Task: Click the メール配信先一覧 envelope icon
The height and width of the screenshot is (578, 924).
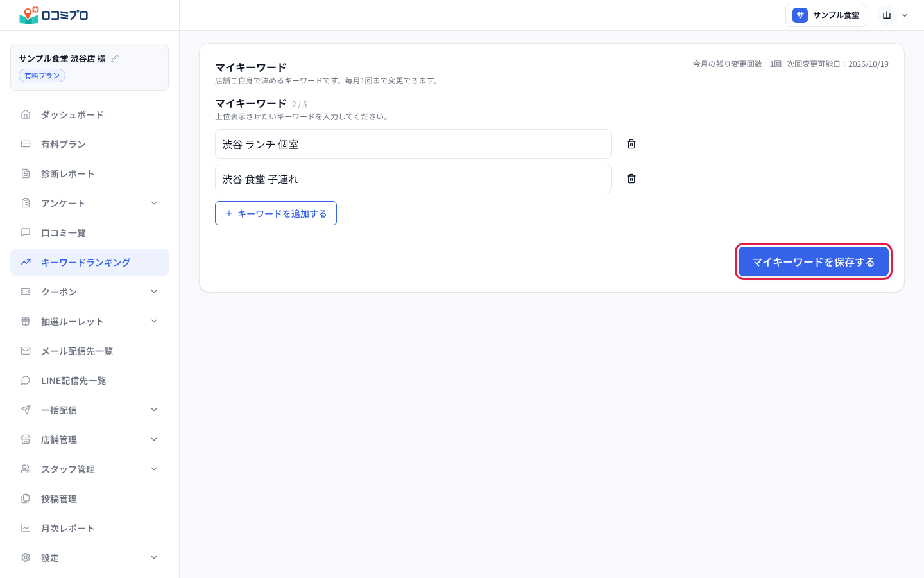Action: (26, 351)
